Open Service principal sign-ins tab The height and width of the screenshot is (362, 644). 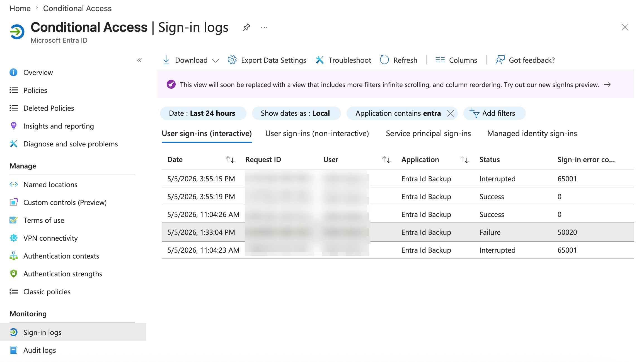428,134
